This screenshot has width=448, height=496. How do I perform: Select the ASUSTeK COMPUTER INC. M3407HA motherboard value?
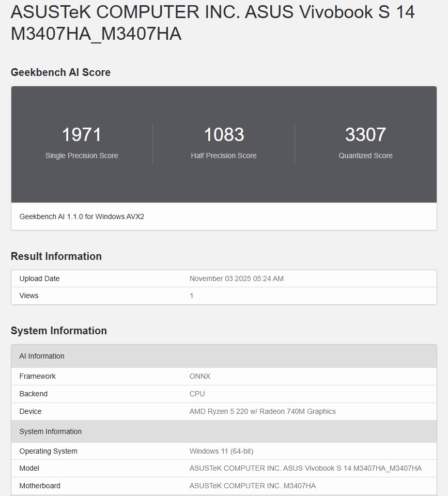[x=253, y=486]
